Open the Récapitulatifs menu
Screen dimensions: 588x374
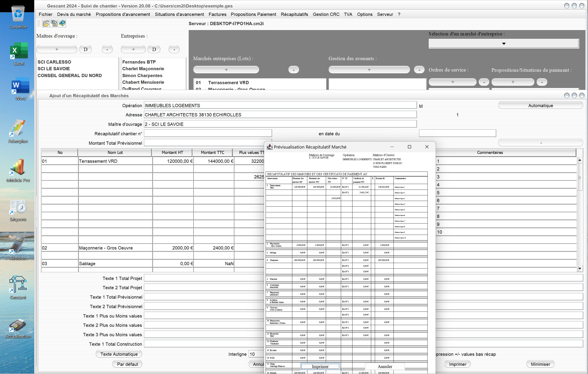(x=294, y=14)
